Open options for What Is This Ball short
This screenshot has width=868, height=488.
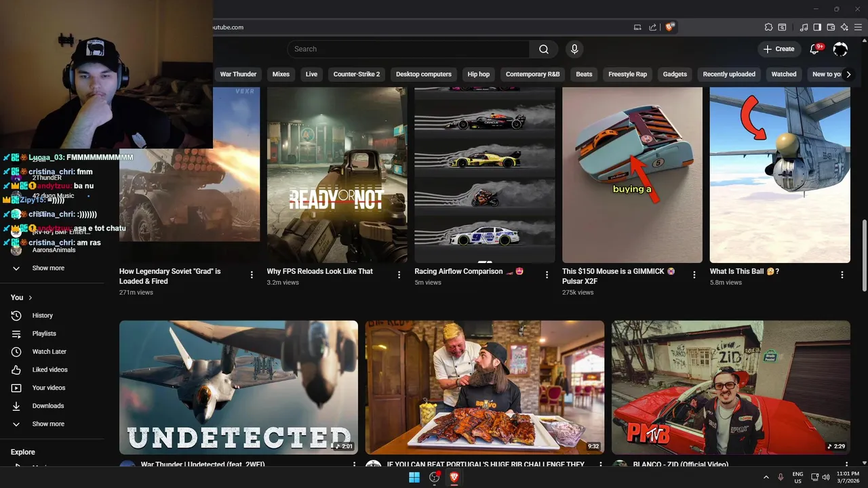[842, 274]
